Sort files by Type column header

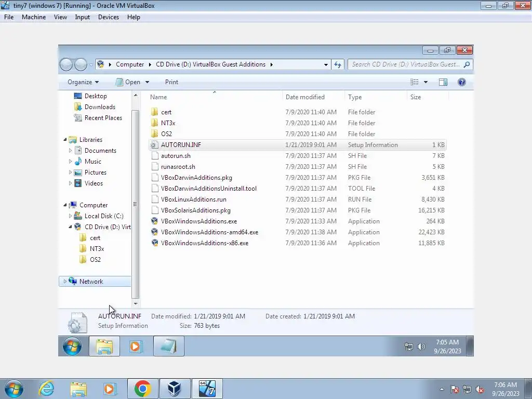(x=355, y=97)
